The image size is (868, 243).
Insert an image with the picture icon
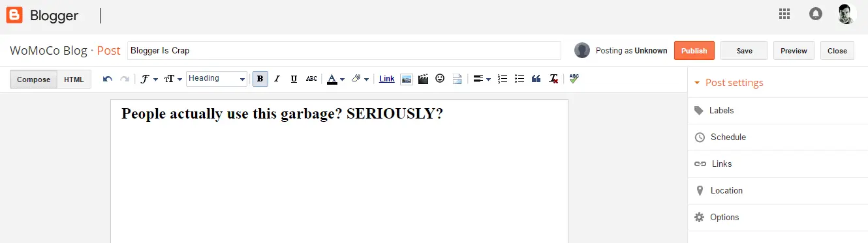pyautogui.click(x=407, y=79)
